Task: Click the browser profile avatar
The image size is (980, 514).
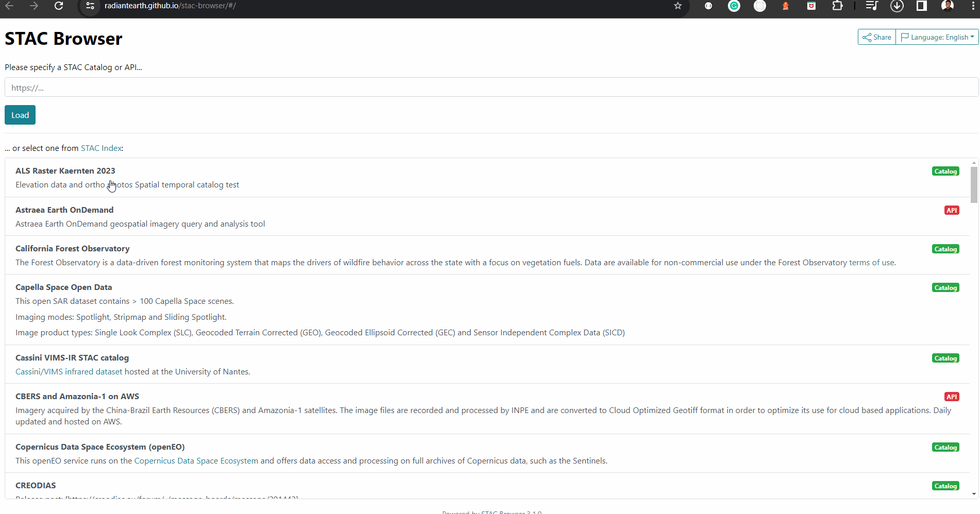Action: click(x=948, y=6)
